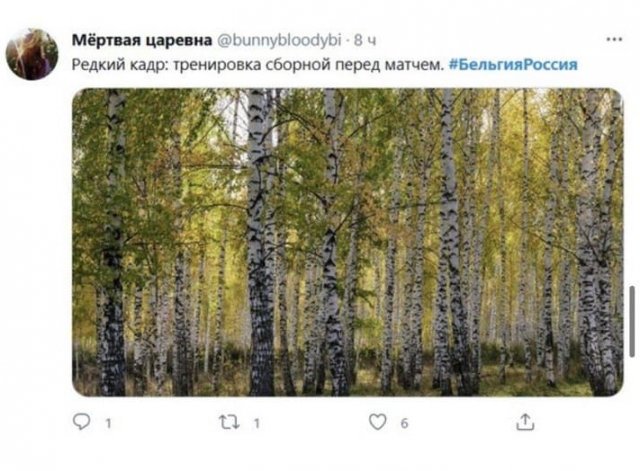
Task: Click the '8 ч' timestamp
Action: pyautogui.click(x=365, y=40)
